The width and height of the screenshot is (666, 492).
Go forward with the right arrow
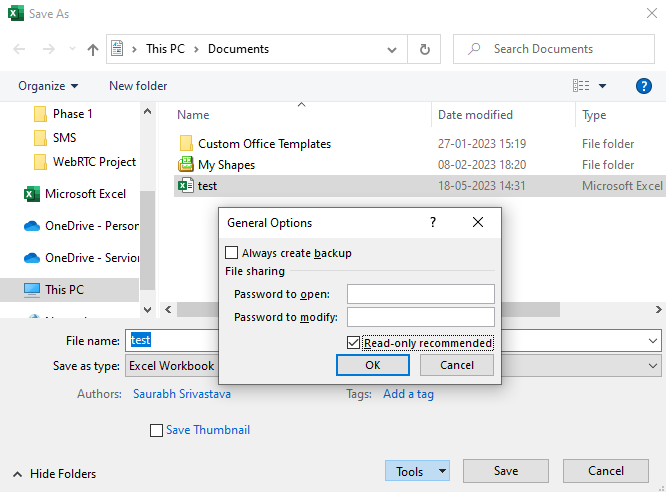click(x=49, y=49)
